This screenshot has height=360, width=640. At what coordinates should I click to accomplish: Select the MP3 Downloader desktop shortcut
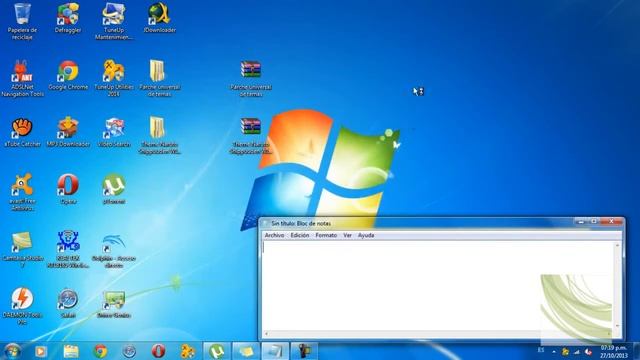[68, 133]
